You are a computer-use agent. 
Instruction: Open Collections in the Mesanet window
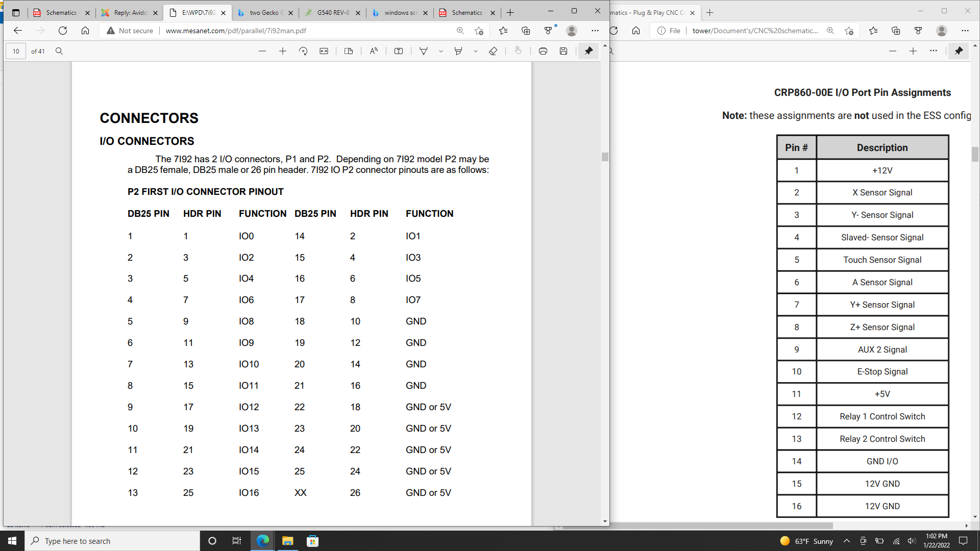(526, 31)
